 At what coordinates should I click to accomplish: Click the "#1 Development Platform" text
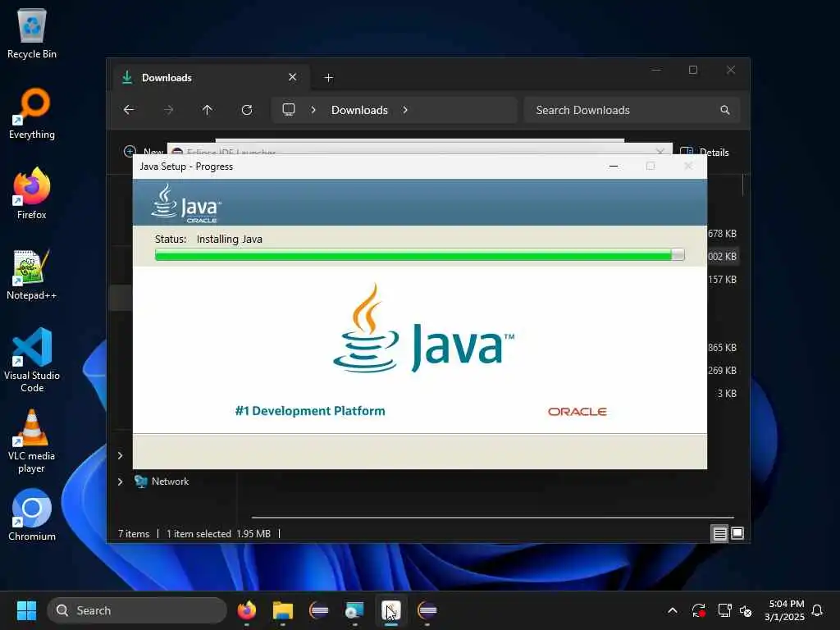[310, 411]
